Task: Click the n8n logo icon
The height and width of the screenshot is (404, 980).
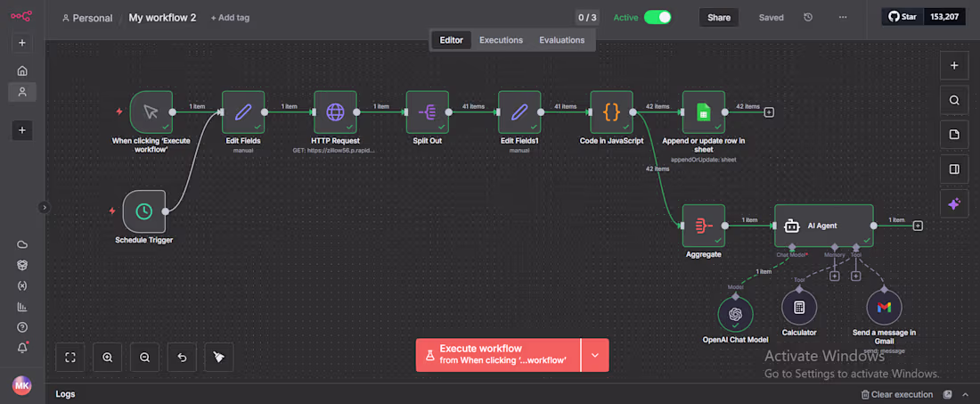Action: 21,17
